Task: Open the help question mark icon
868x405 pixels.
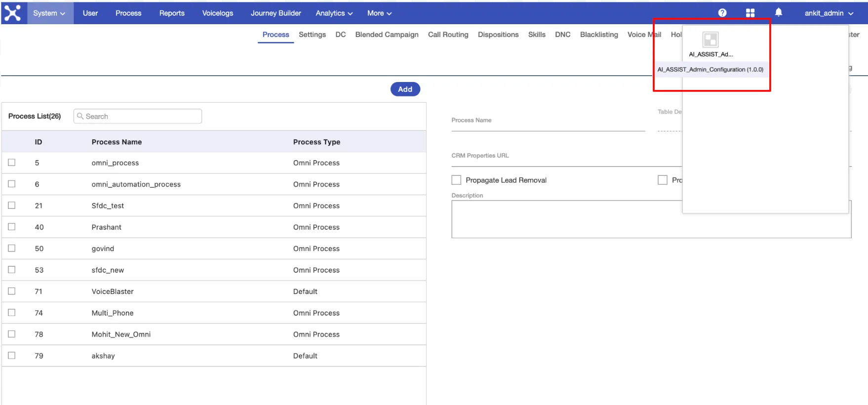Action: coord(722,13)
